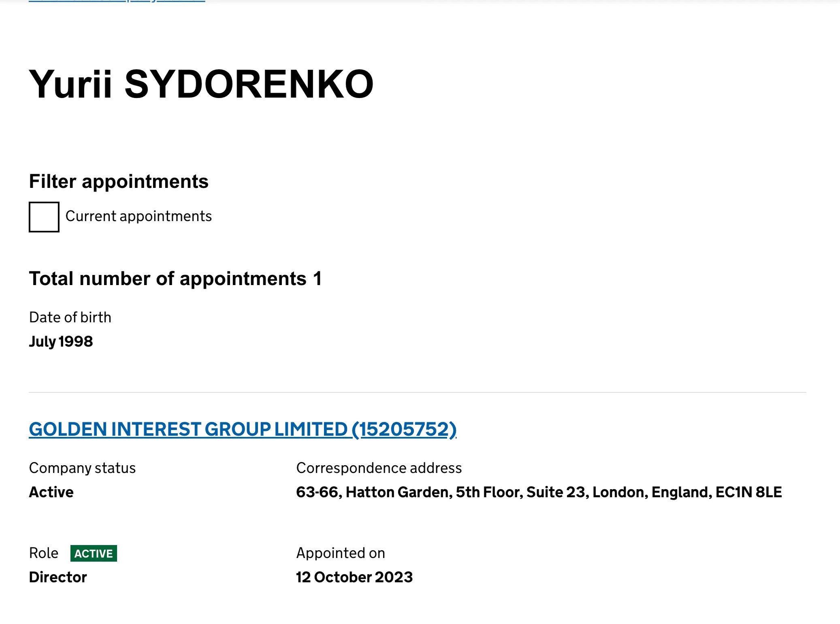The height and width of the screenshot is (624, 840).
Task: Click the 'Director' role value
Action: click(x=58, y=577)
